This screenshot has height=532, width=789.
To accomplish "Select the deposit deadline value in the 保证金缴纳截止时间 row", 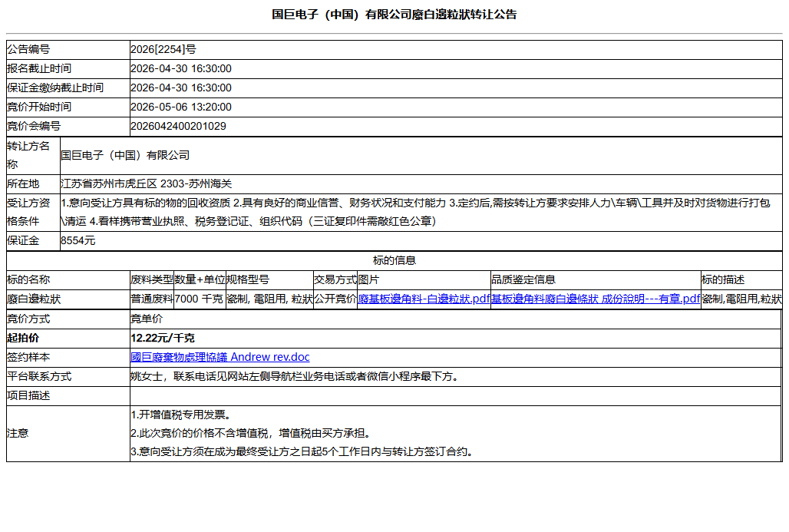I will click(x=181, y=88).
